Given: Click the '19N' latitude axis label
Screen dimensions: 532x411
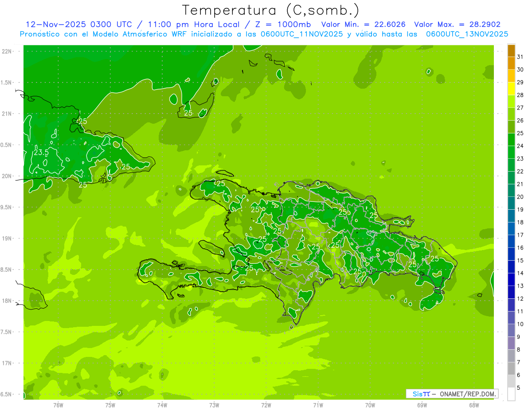Looking at the screenshot, I should [8, 239].
